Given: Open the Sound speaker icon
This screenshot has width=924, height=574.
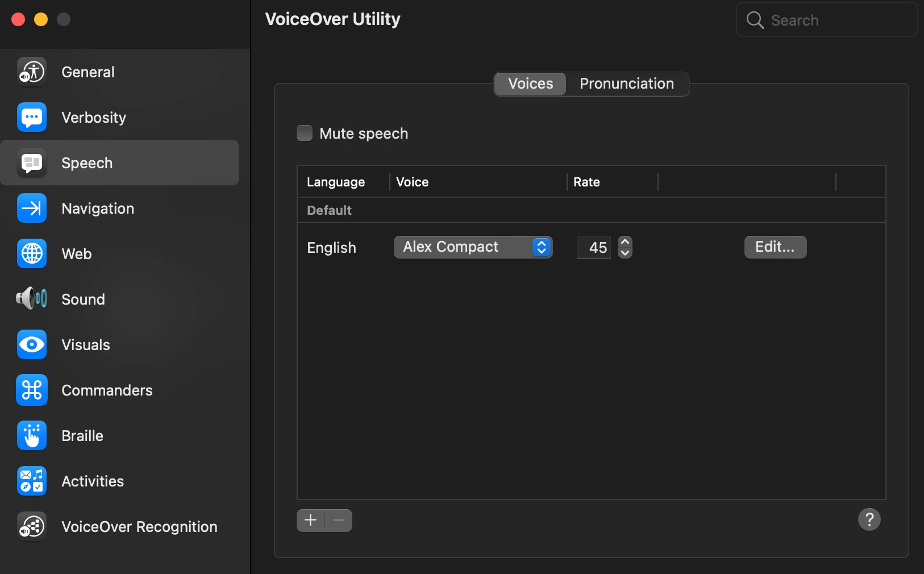Looking at the screenshot, I should pyautogui.click(x=32, y=298).
